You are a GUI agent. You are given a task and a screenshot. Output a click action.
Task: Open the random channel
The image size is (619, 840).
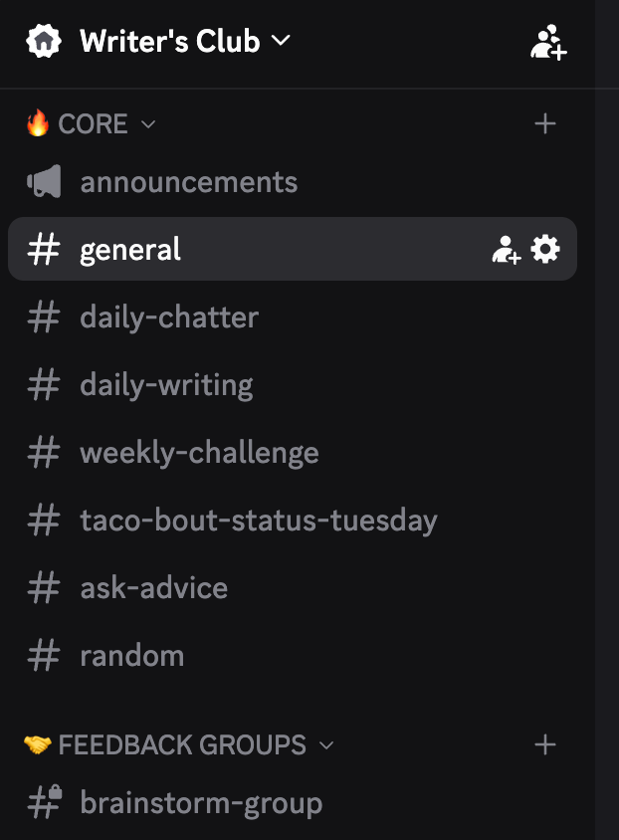point(131,656)
